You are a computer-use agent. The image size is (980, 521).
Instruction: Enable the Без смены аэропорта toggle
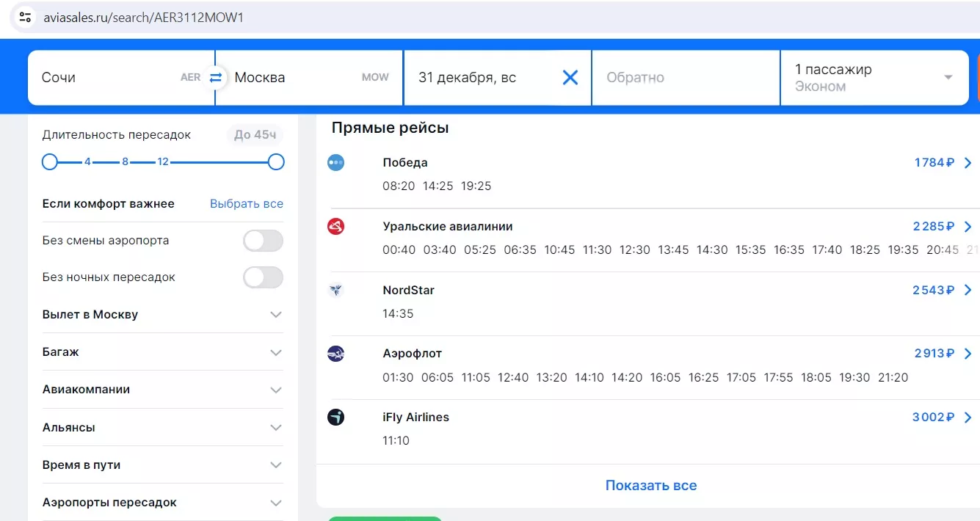click(x=263, y=241)
